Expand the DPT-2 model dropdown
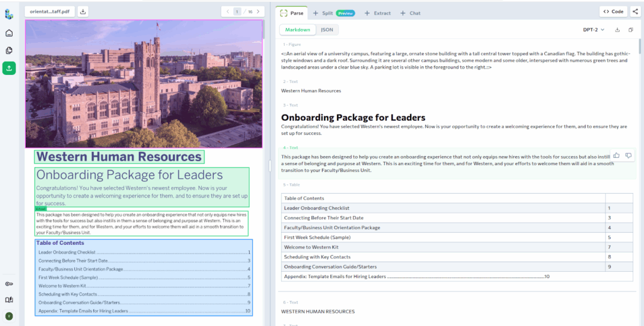The height and width of the screenshot is (326, 644). 594,30
